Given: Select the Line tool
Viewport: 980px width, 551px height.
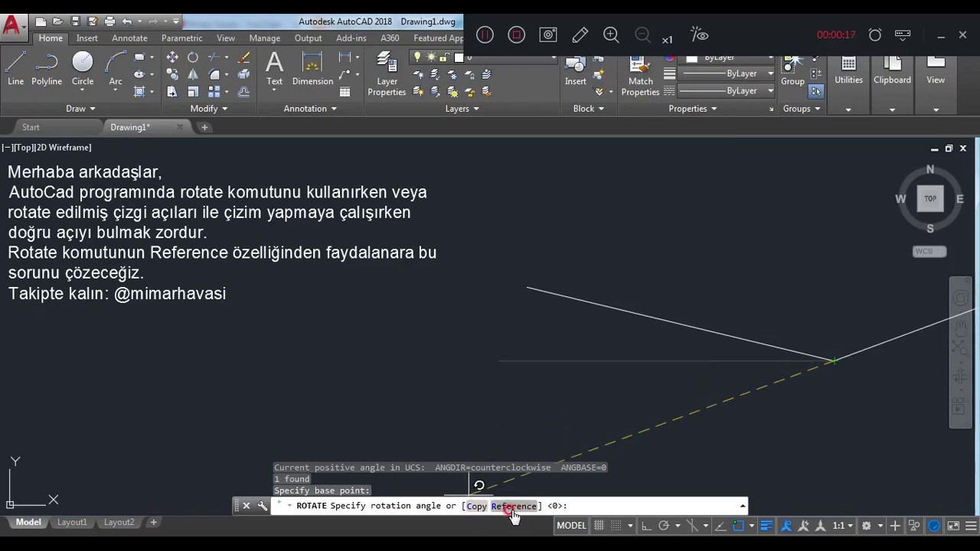Looking at the screenshot, I should pyautogui.click(x=15, y=69).
